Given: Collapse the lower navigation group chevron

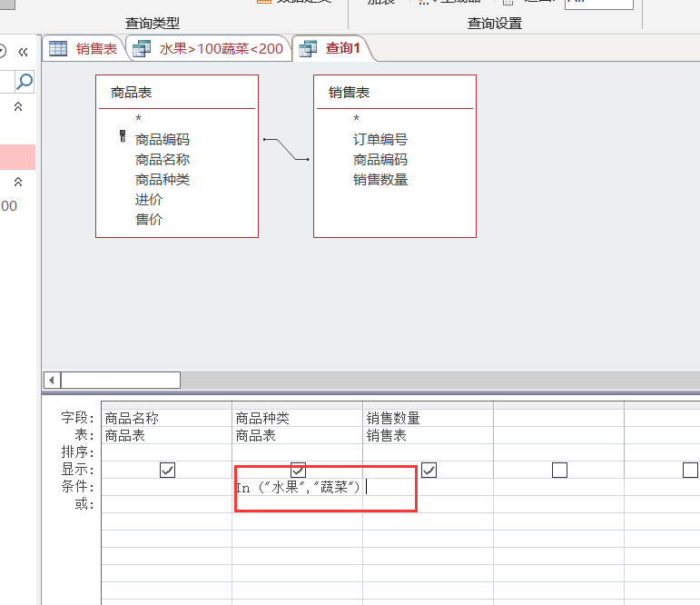Looking at the screenshot, I should point(18,182).
